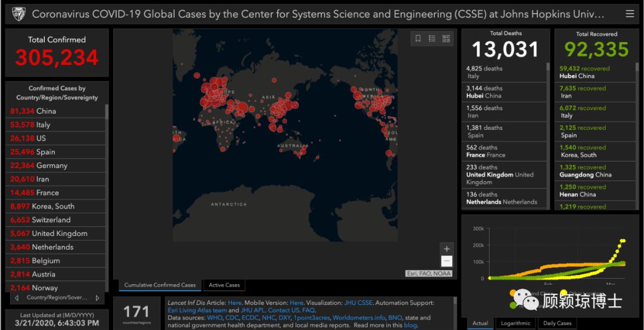Click 3,144 deaths Hubei China entry
This screenshot has width=644, height=330.
tap(504, 92)
